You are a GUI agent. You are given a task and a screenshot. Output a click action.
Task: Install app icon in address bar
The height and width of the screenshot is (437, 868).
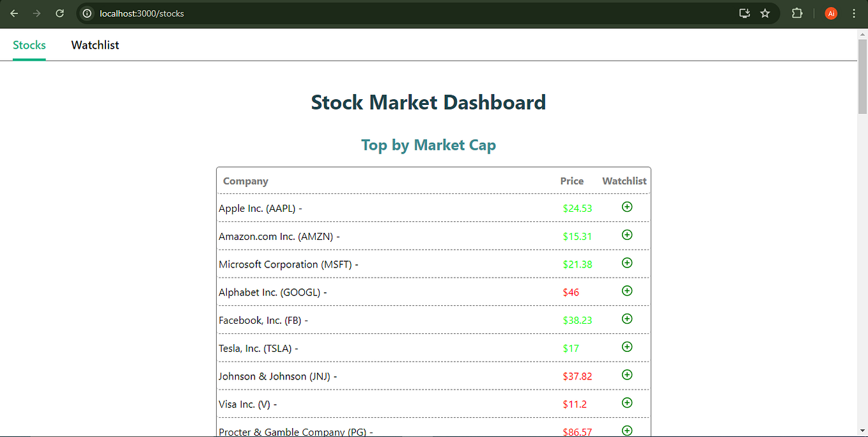(744, 13)
